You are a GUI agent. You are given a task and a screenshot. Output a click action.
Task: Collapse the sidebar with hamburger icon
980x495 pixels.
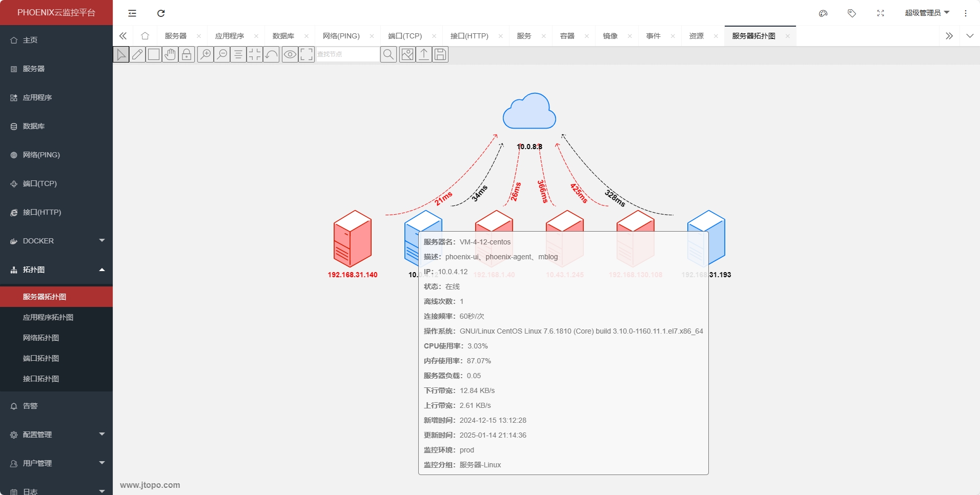point(132,13)
